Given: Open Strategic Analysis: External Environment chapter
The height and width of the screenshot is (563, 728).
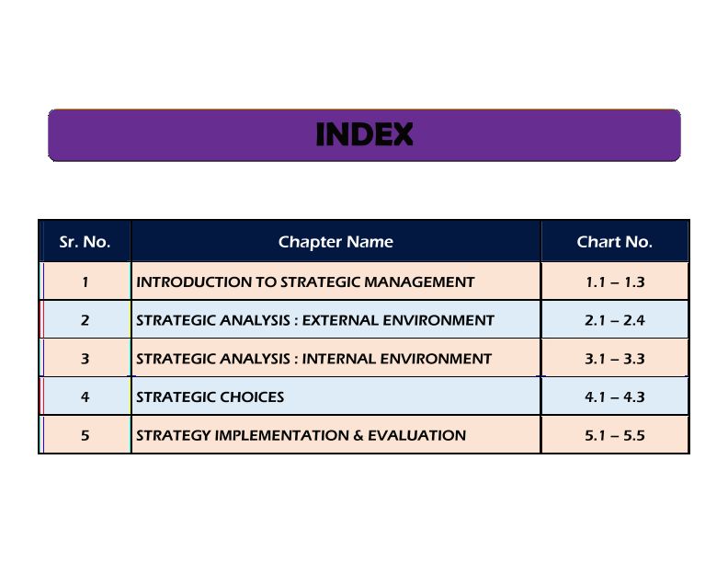Looking at the screenshot, I should point(314,320).
